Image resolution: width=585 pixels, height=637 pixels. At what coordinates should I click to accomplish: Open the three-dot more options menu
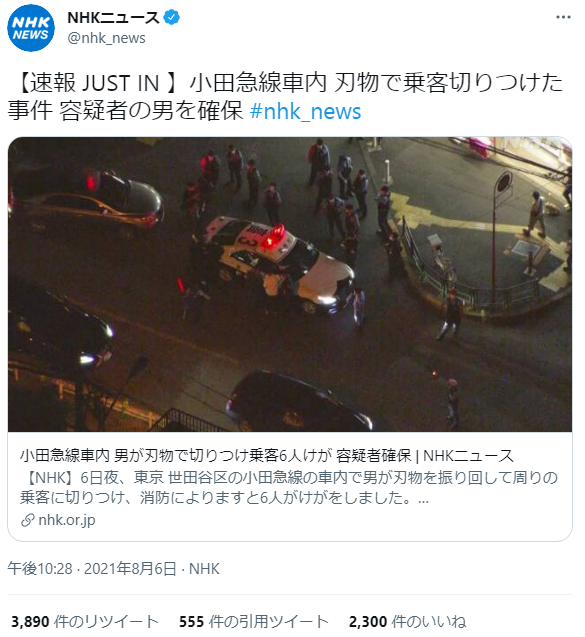pos(563,17)
